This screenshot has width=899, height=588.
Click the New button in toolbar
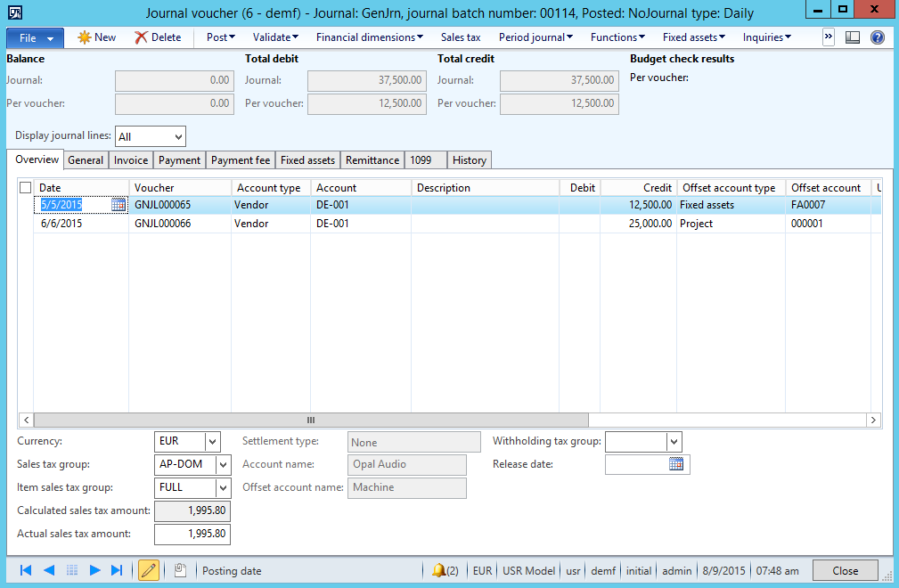[x=97, y=37]
